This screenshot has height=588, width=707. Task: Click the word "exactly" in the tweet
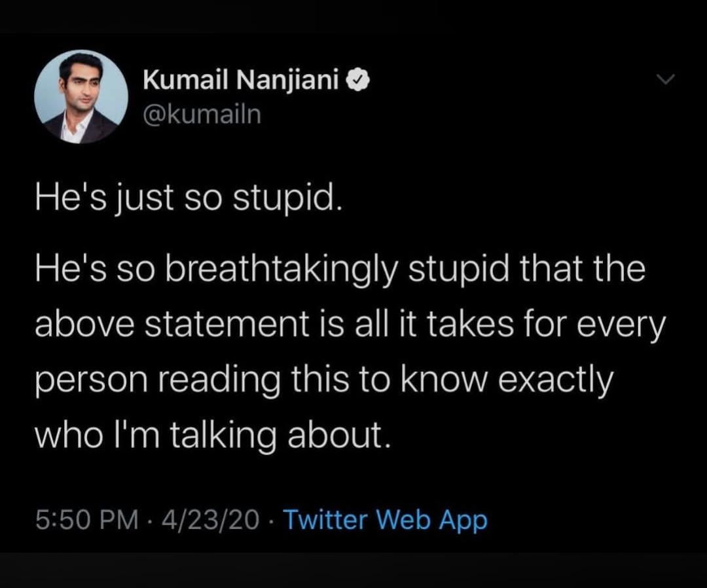pyautogui.click(x=562, y=381)
